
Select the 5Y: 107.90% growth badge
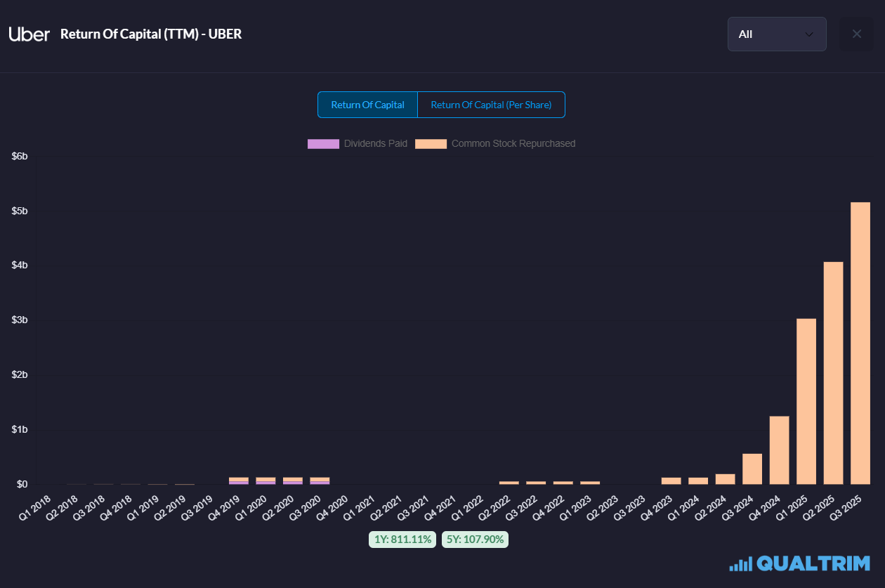point(475,540)
